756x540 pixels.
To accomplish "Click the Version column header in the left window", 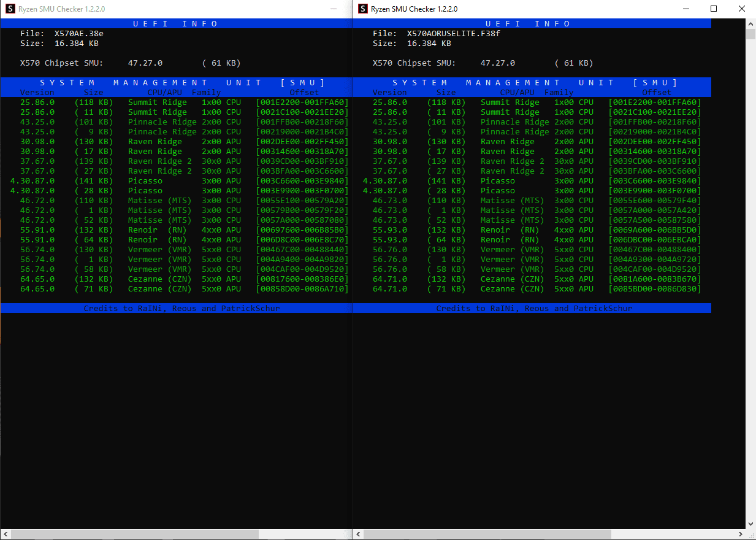I will coord(37,93).
